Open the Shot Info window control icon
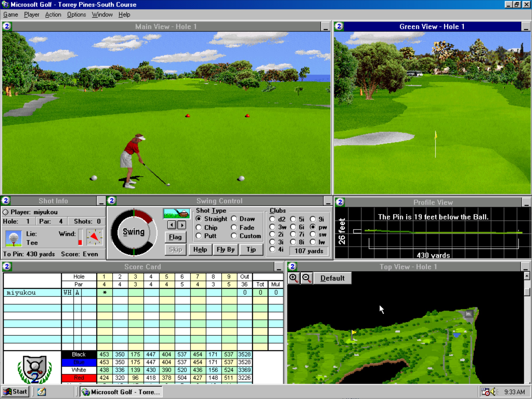532x399 pixels. click(6, 200)
